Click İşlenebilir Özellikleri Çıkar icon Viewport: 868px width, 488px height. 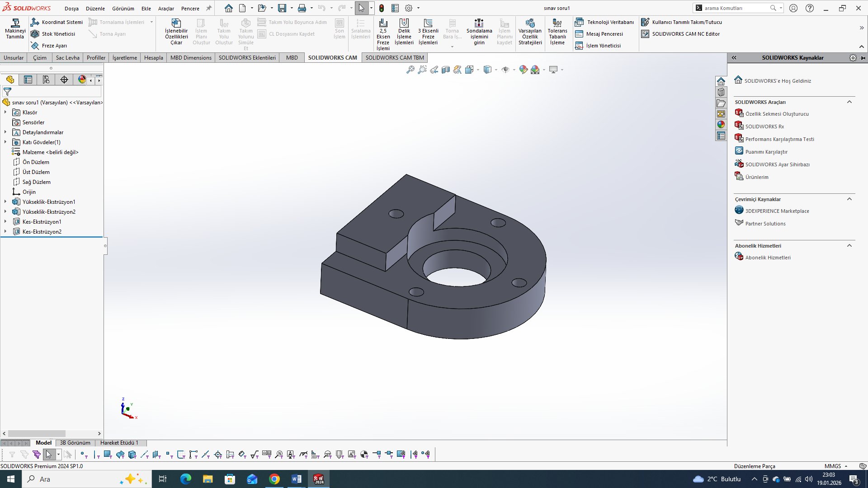point(176,23)
